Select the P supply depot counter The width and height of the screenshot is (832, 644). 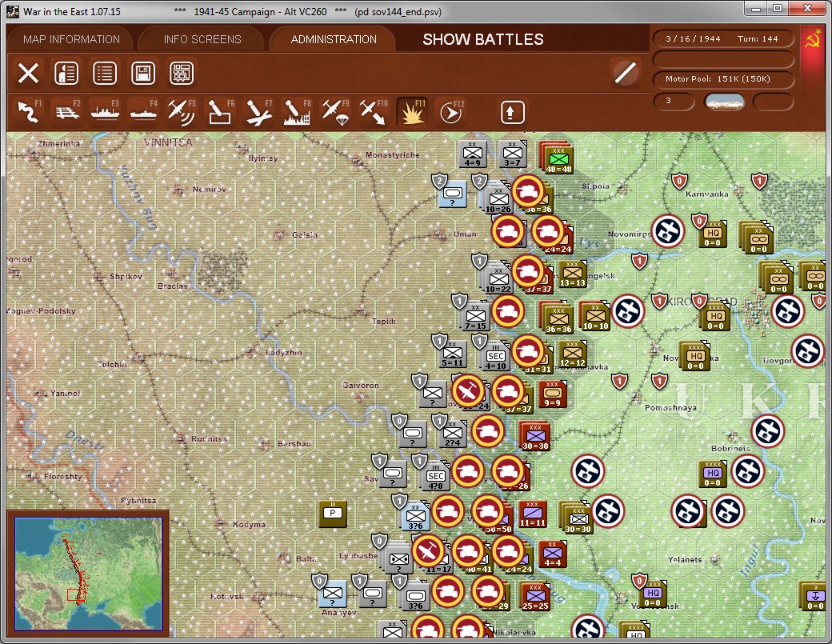333,513
